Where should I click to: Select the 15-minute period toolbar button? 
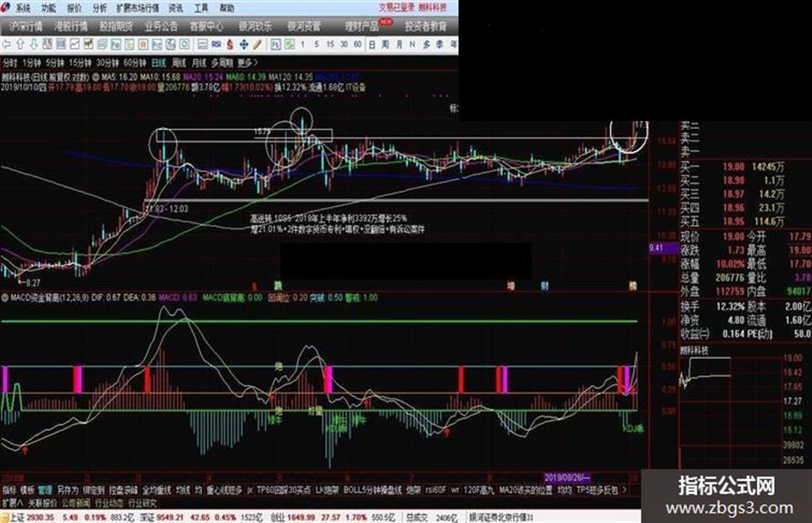click(x=330, y=45)
